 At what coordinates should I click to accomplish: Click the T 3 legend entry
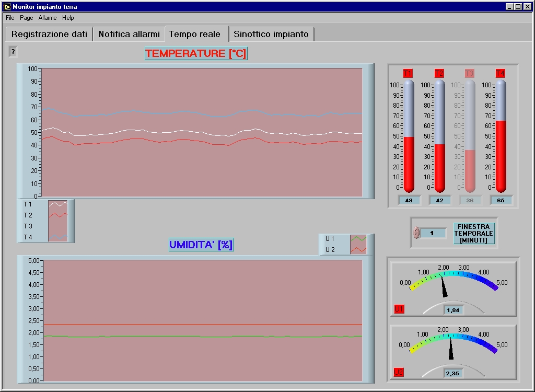click(x=28, y=226)
